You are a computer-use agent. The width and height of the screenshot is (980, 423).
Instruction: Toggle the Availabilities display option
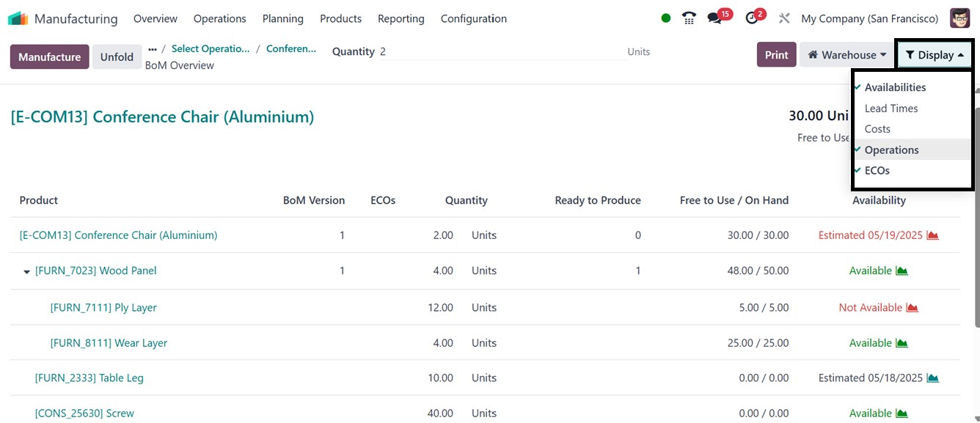tap(895, 87)
